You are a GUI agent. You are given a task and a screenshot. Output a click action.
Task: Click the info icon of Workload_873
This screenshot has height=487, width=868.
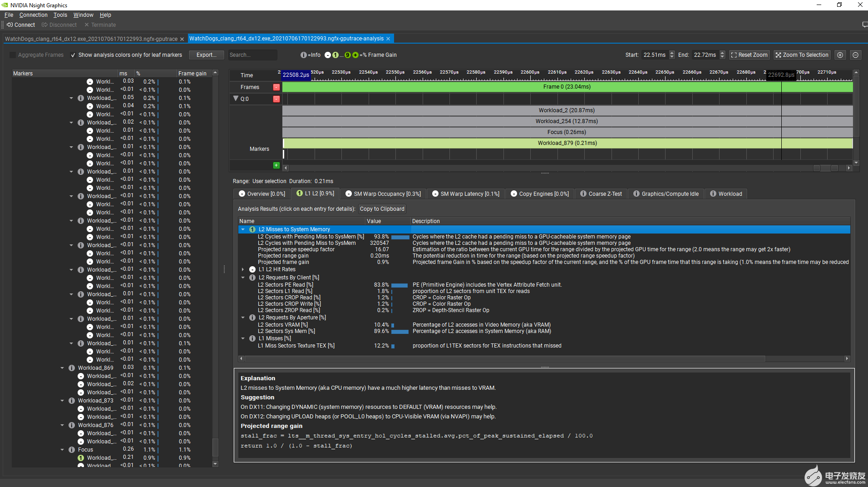click(72, 401)
